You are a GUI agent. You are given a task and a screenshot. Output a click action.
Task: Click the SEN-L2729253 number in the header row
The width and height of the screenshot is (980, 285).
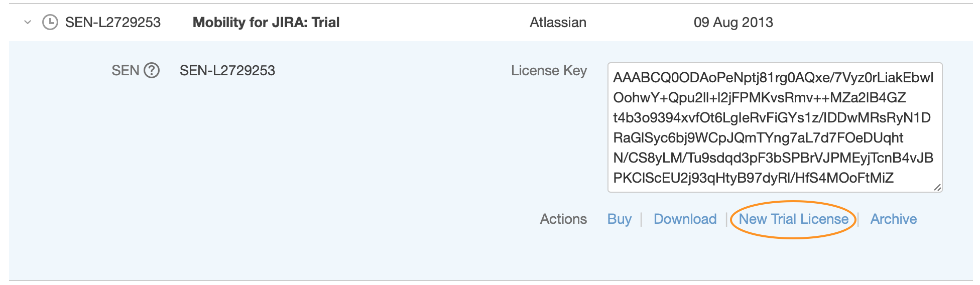tap(113, 22)
